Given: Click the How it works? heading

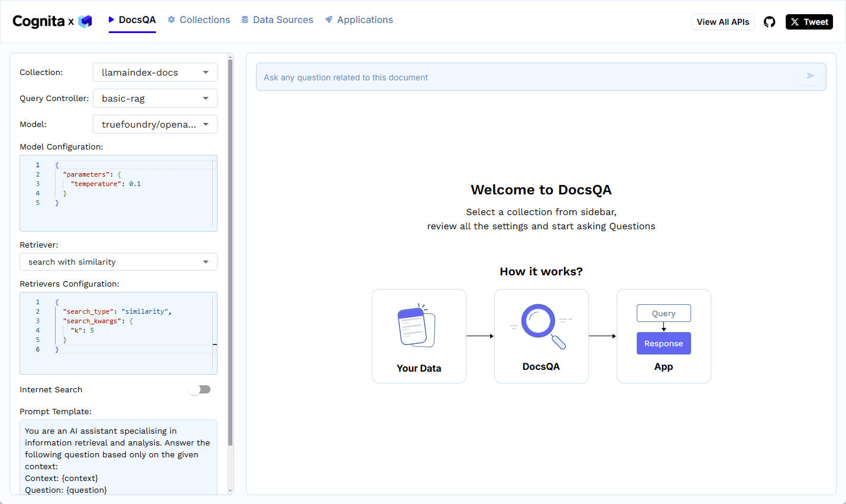Looking at the screenshot, I should click(541, 271).
